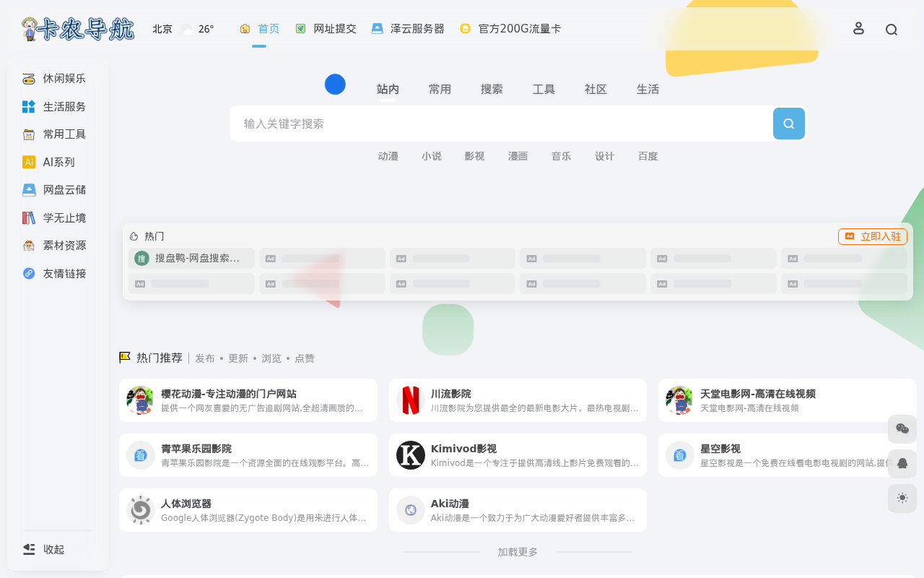Click the user account icon
Image resolution: width=924 pixels, height=578 pixels.
(x=858, y=28)
